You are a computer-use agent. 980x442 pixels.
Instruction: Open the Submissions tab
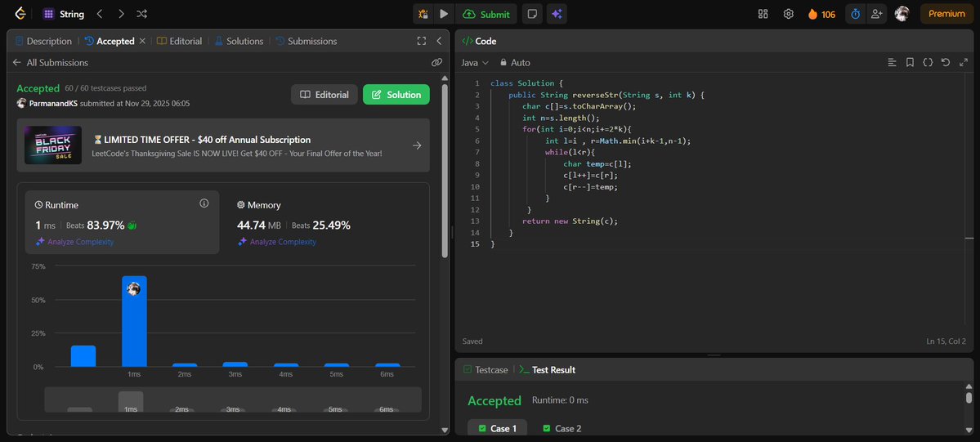[x=307, y=41]
